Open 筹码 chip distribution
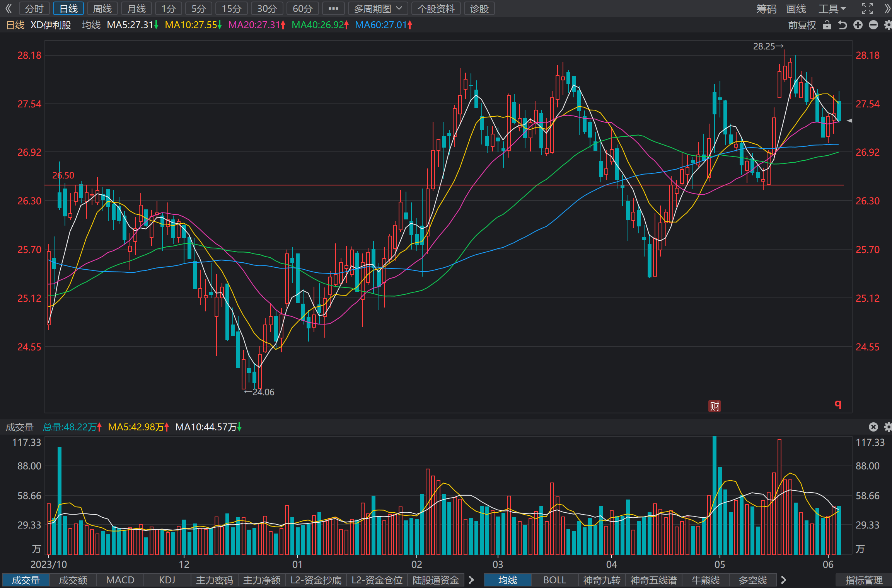Viewport: 892px width, 588px height. pyautogui.click(x=766, y=8)
